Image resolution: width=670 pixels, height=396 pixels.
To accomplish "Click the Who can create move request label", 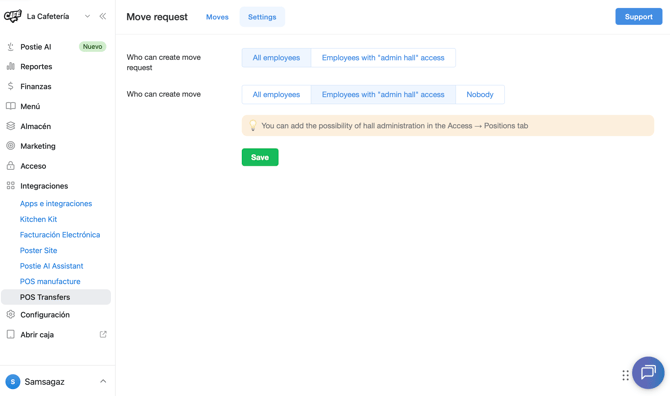I will tap(164, 62).
